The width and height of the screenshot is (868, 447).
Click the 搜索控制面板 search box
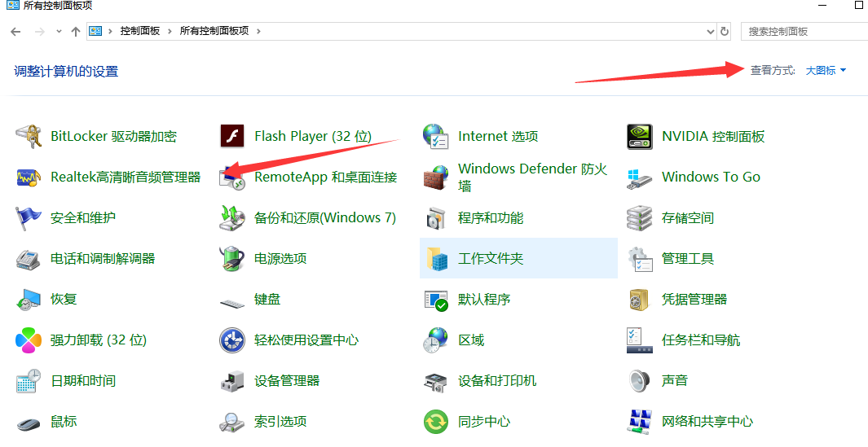click(803, 31)
